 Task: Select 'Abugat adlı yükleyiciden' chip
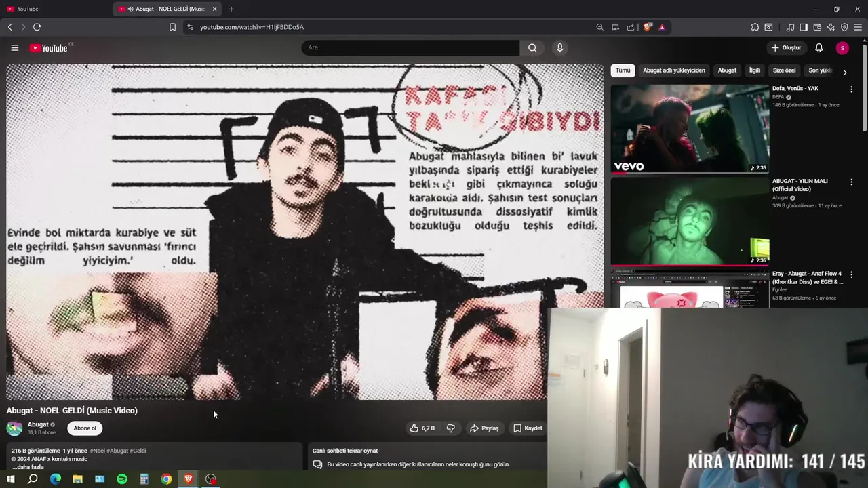[x=674, y=70]
